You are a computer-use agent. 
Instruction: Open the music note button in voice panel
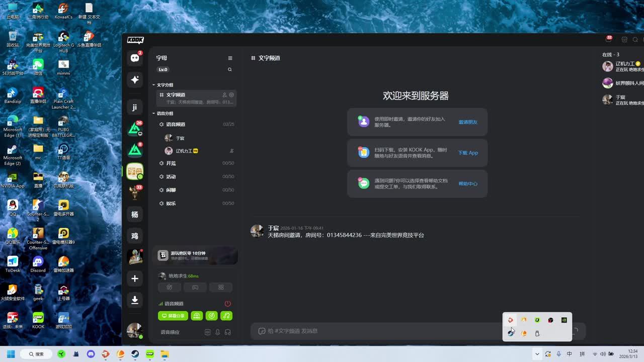coord(226,316)
